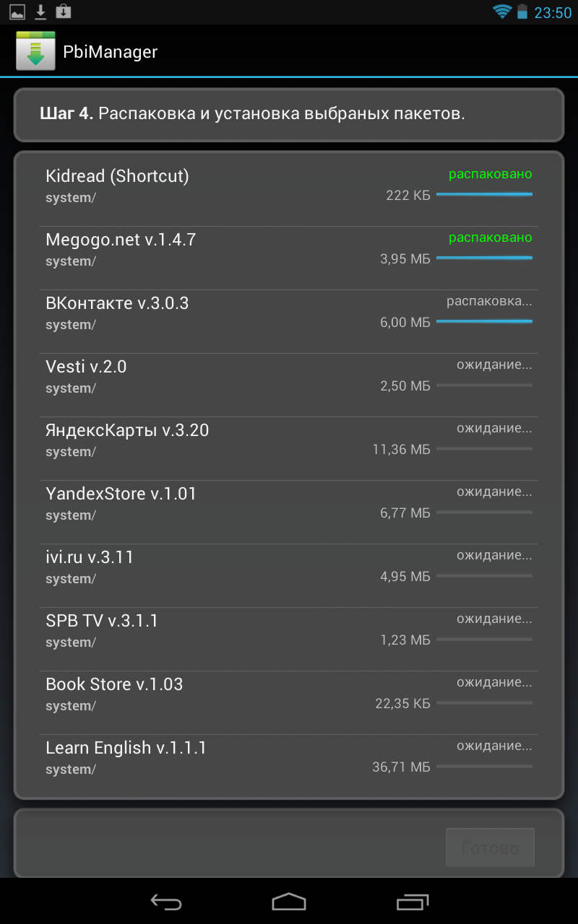Click the Learn English progress bar

click(485, 766)
